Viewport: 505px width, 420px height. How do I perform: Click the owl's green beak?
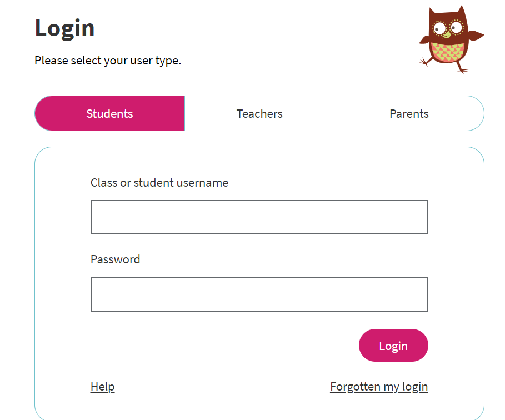(447, 34)
